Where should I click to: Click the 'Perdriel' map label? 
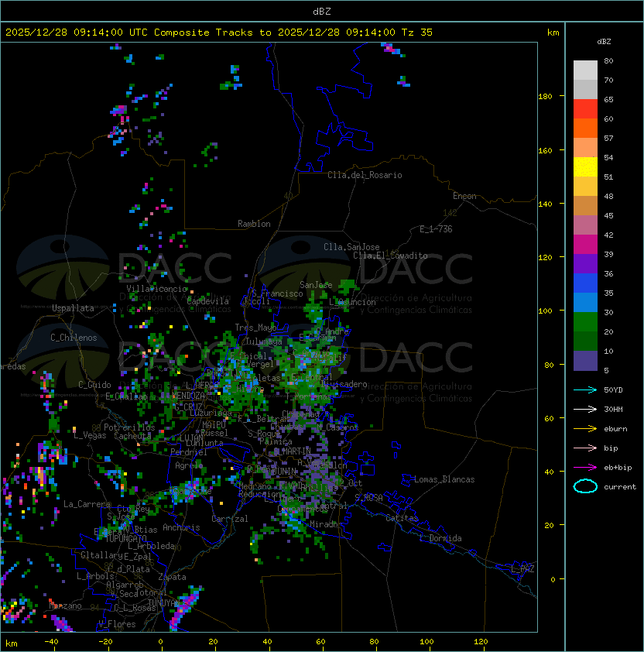pos(189,452)
